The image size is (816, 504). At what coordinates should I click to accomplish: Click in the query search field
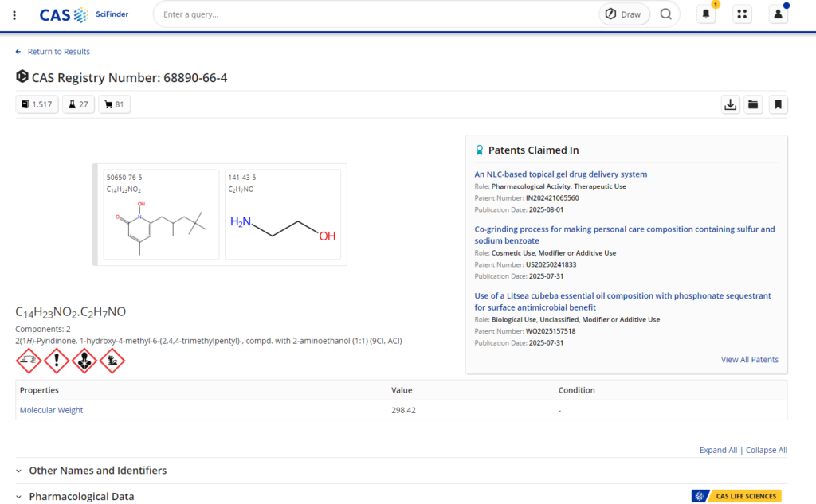pyautogui.click(x=375, y=14)
